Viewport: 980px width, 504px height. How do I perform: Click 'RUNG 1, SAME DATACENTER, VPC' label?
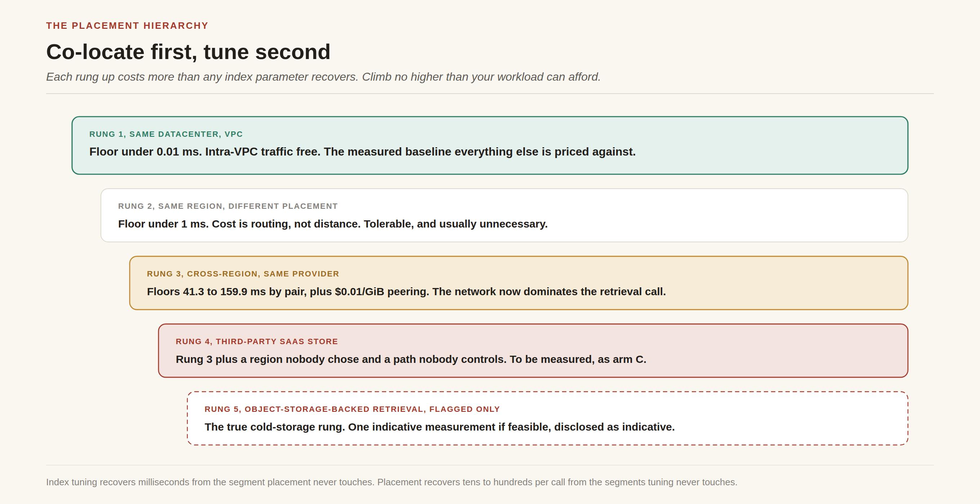click(166, 134)
